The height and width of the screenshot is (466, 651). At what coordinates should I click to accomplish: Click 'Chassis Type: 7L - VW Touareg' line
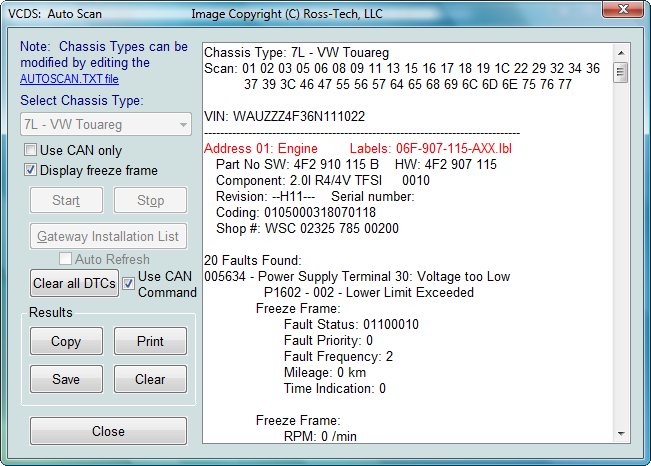click(x=296, y=53)
